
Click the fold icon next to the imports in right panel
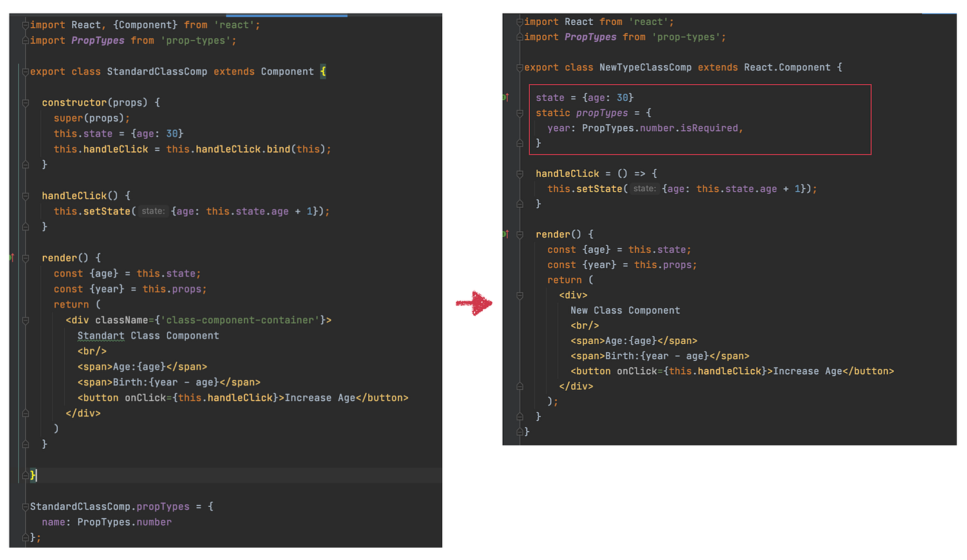coord(519,21)
